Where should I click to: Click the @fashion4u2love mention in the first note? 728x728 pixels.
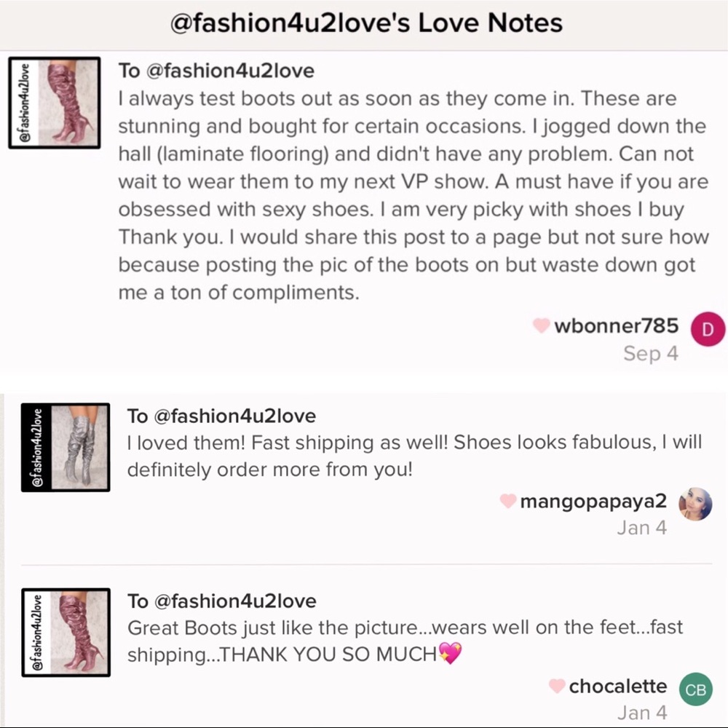coord(230,71)
